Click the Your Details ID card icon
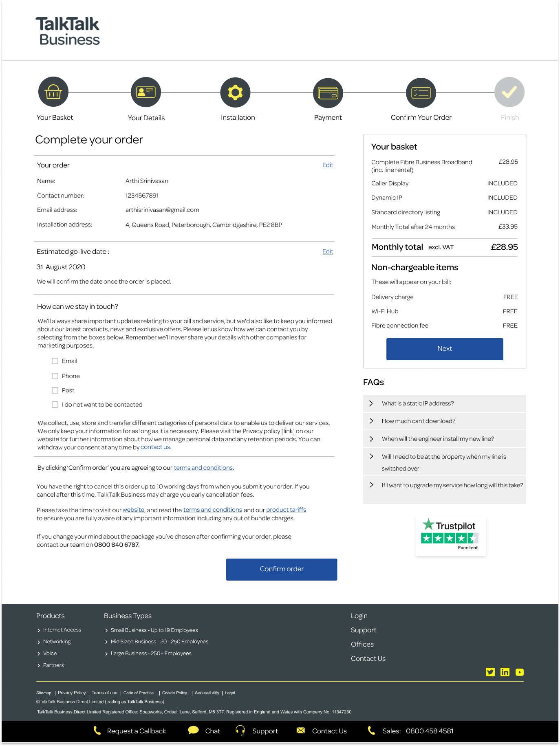Screen dimensions: 560x746 146,92
